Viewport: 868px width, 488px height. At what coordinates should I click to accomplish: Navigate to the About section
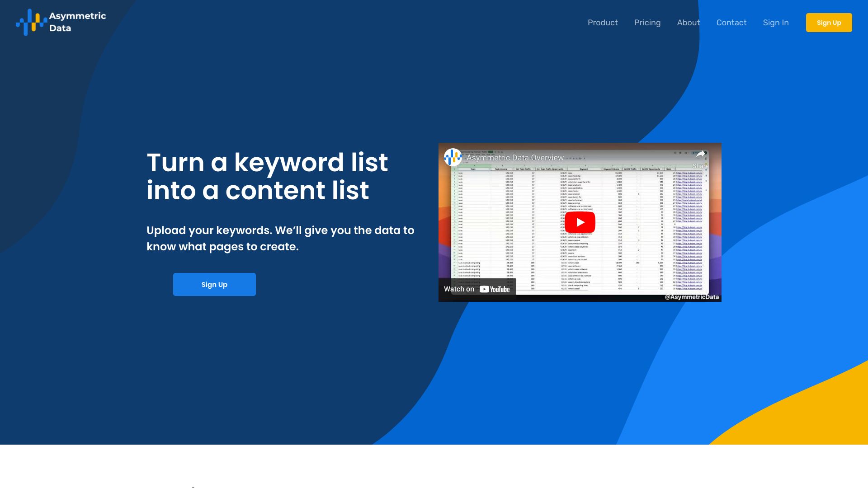tap(688, 23)
